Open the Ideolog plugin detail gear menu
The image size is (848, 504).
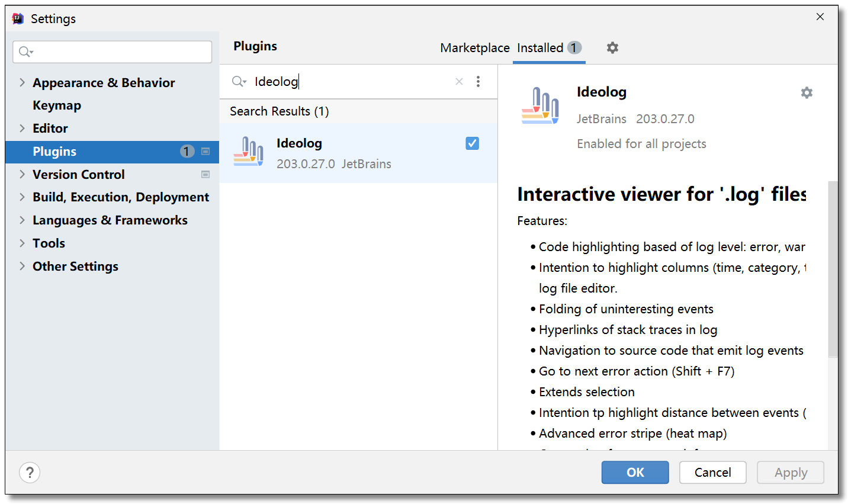(x=807, y=92)
